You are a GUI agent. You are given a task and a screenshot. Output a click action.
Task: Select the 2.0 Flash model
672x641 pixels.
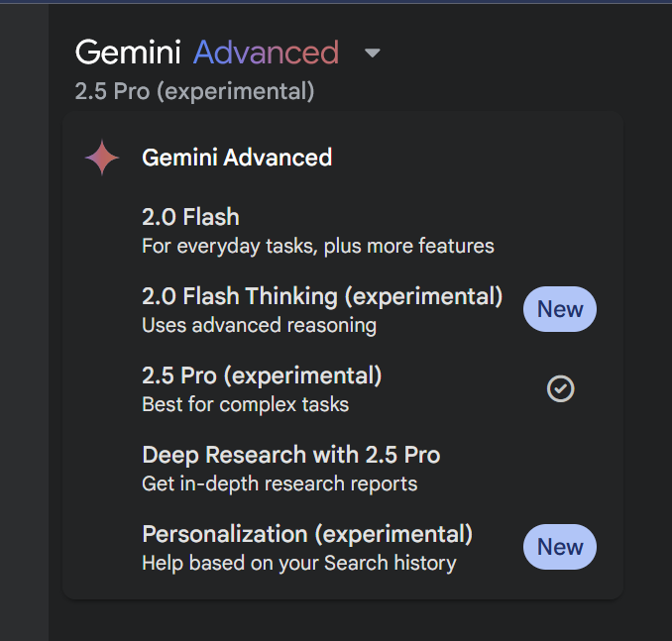tap(191, 217)
